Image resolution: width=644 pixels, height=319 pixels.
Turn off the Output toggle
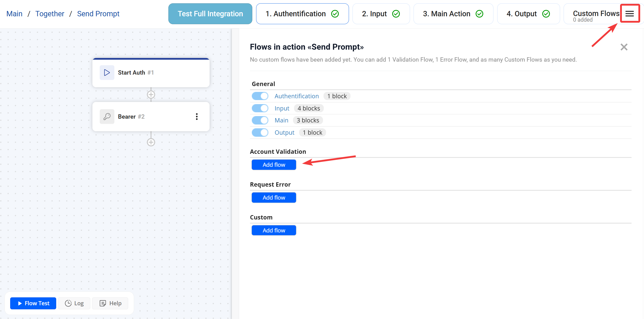click(x=260, y=132)
